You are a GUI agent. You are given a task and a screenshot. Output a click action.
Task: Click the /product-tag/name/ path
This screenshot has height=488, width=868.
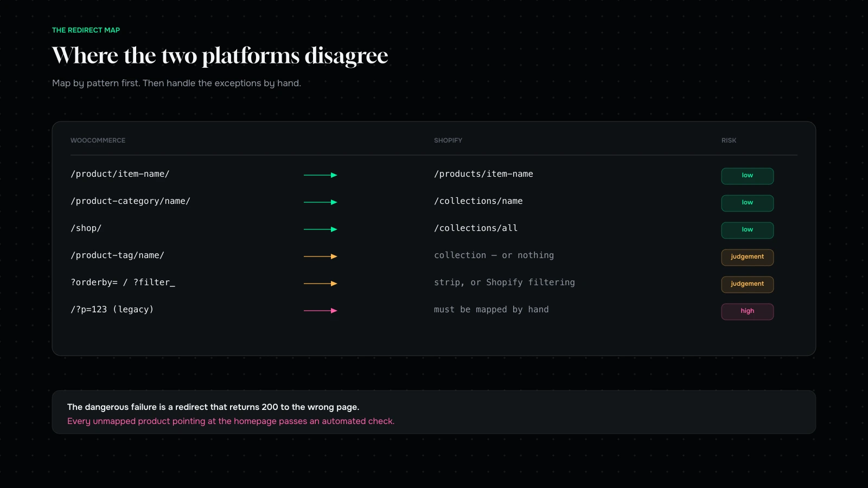point(117,255)
